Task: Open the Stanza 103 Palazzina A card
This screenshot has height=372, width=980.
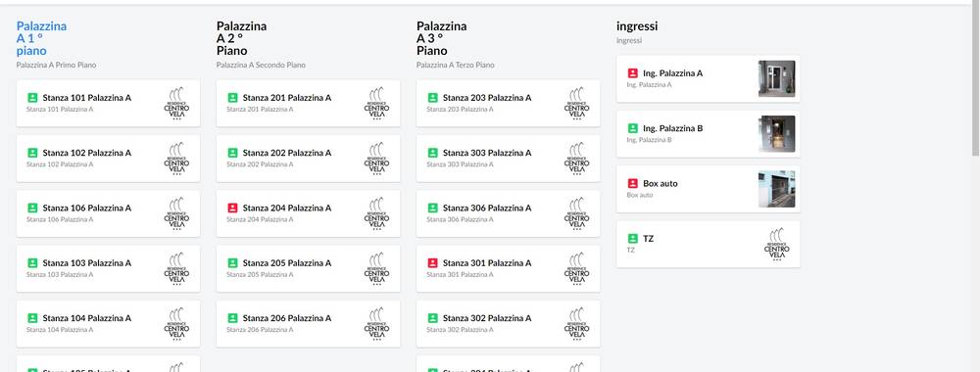Action: click(108, 268)
